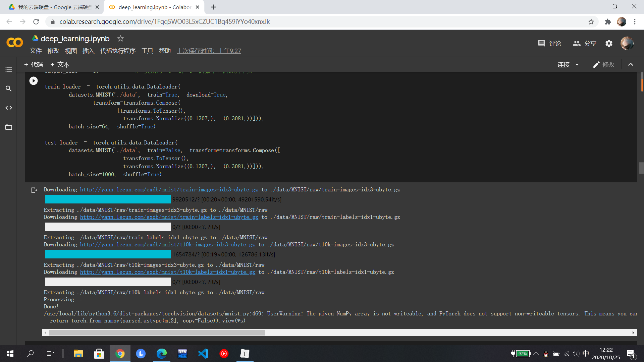The height and width of the screenshot is (362, 644).
Task: Open the table of contents sidebar icon
Action: 9,69
